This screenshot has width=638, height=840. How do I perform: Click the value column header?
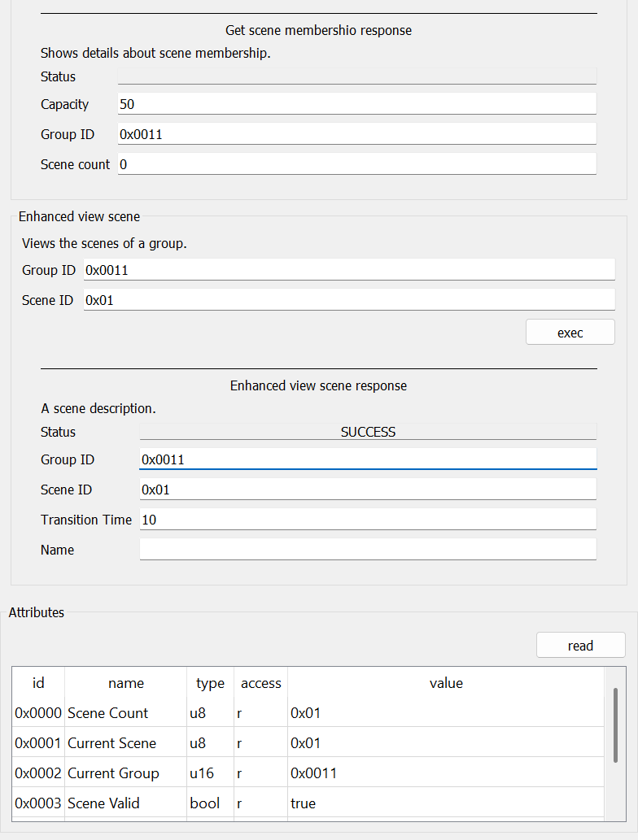click(446, 683)
